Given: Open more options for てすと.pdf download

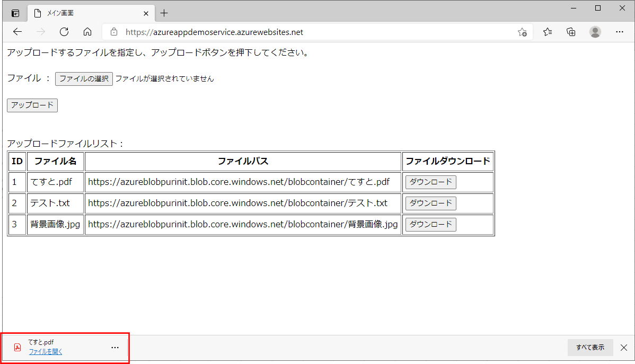Looking at the screenshot, I should click(x=115, y=348).
